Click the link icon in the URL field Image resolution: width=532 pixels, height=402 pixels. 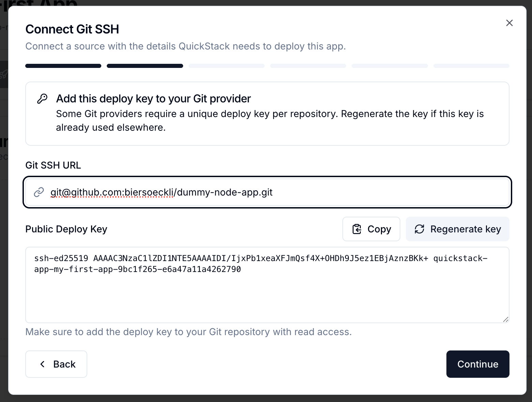pos(39,192)
